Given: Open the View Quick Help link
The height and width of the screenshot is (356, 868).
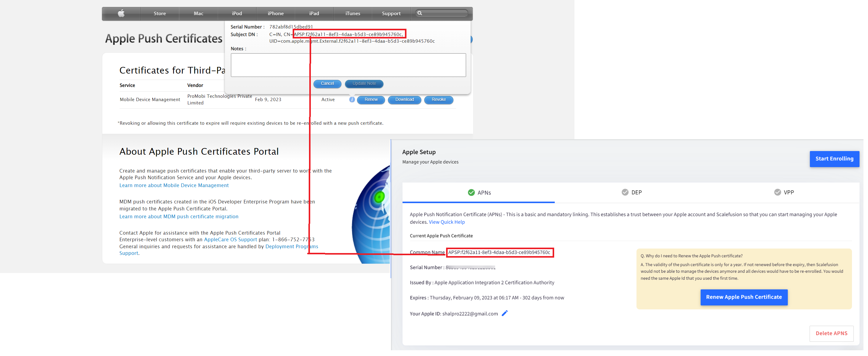Looking at the screenshot, I should pos(446,222).
